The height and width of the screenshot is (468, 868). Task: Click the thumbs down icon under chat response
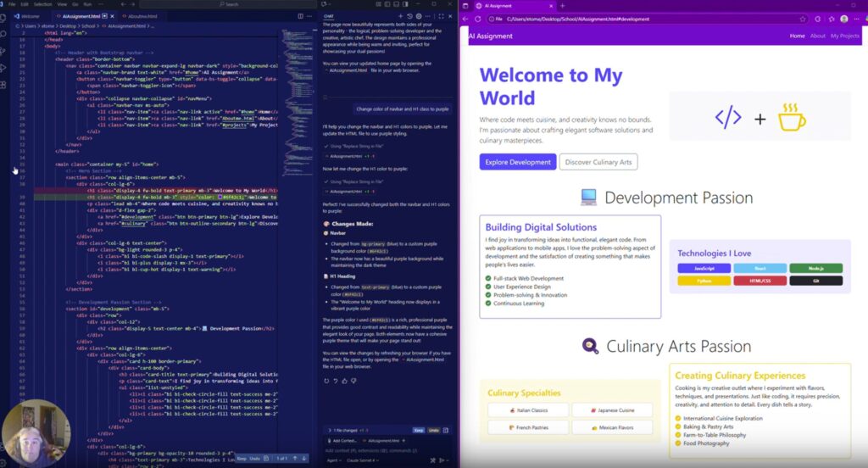pos(353,381)
